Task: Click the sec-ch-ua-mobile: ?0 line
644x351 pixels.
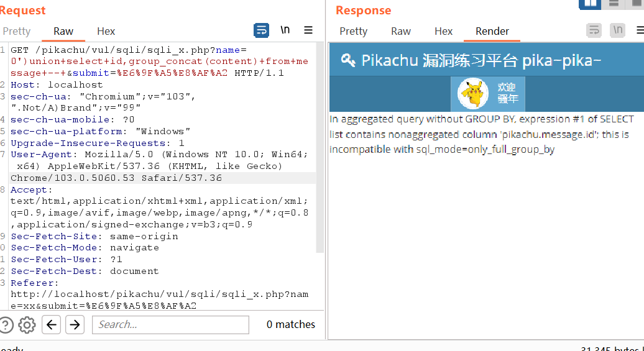Action: 72,119
